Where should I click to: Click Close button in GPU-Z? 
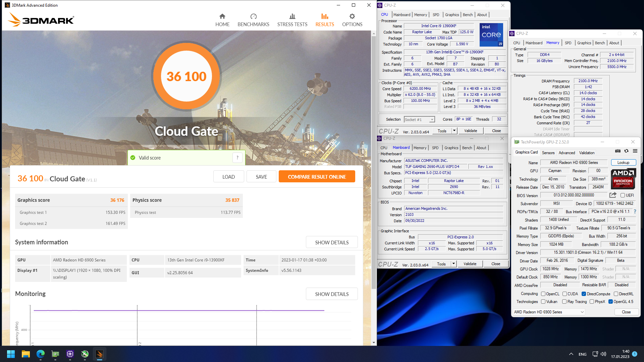coord(626,312)
